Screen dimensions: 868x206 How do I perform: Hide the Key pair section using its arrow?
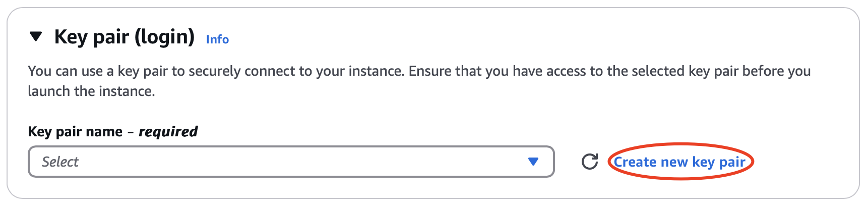[x=36, y=36]
